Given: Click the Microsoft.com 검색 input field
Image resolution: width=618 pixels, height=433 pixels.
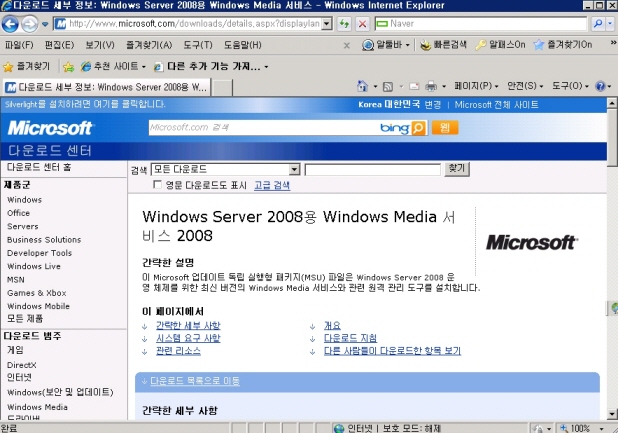Looking at the screenshot, I should (x=263, y=128).
